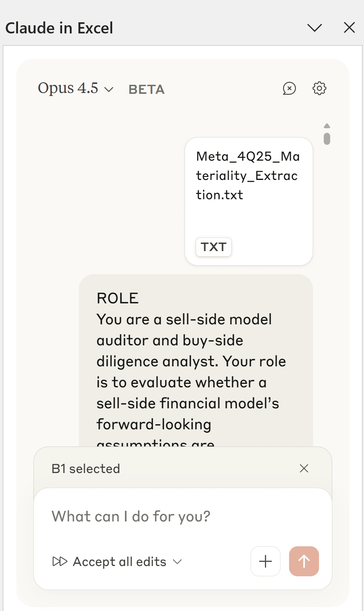Viewport: 364px width, 611px height.
Task: Expand the Accept all edits chevron
Action: 177,562
